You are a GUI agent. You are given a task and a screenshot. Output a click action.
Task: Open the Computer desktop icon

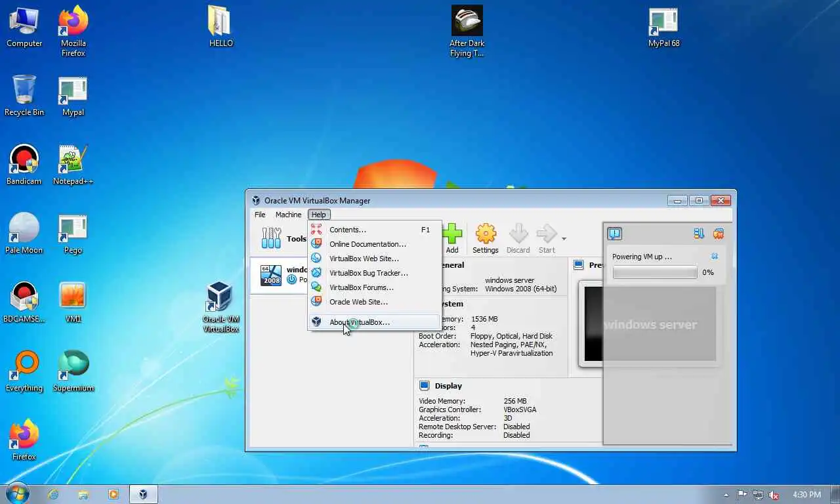pyautogui.click(x=24, y=27)
